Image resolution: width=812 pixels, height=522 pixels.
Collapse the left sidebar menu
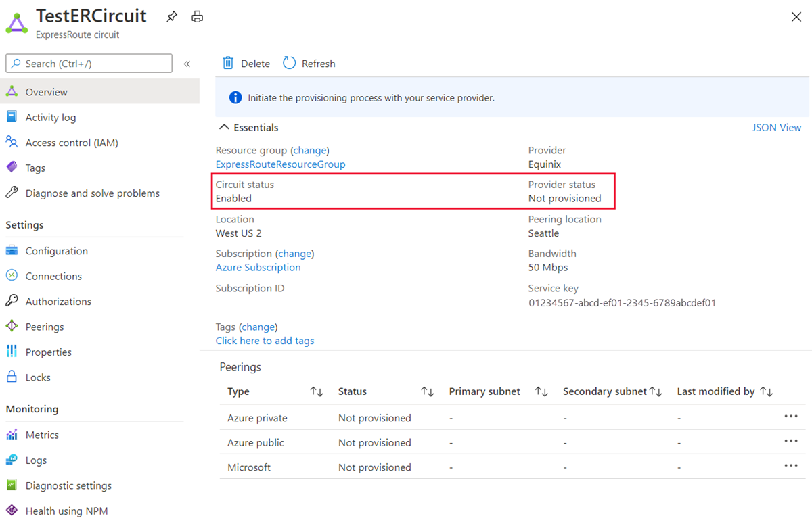point(187,64)
